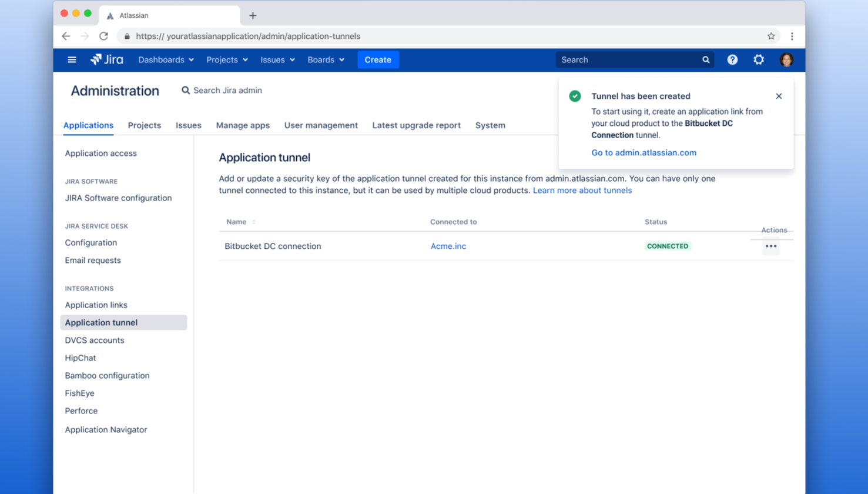
Task: Click the Jira logo
Action: 107,60
